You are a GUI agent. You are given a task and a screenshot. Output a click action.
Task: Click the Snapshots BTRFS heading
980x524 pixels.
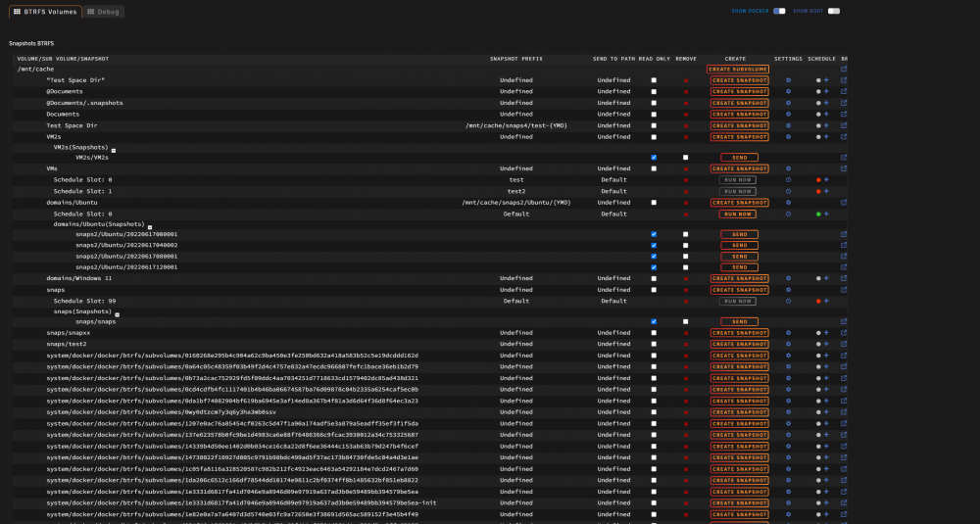[x=31, y=44]
